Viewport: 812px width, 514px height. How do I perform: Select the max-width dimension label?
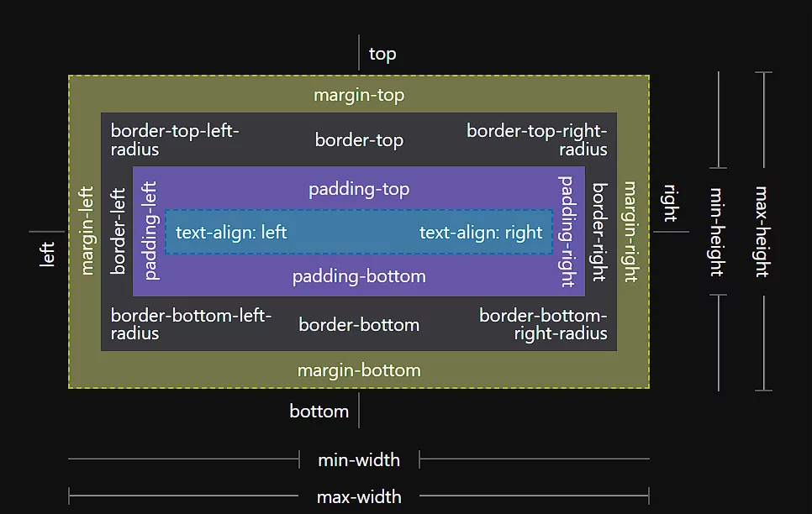point(359,497)
